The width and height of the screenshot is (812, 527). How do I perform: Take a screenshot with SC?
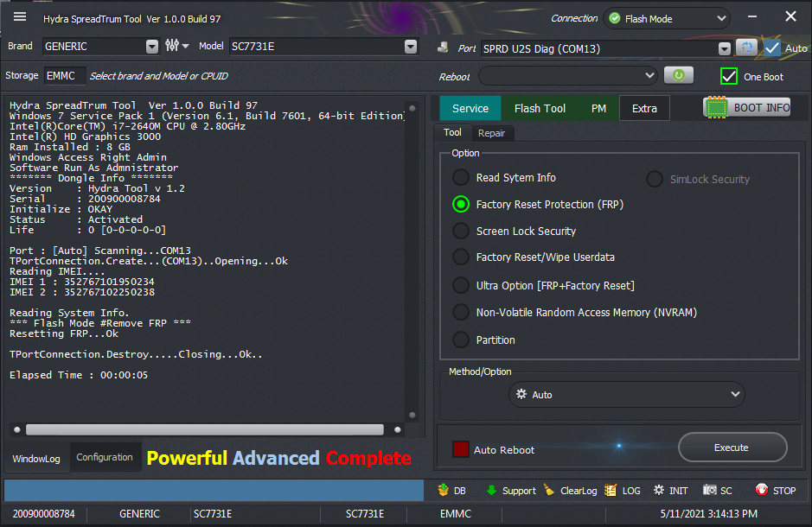pyautogui.click(x=718, y=490)
